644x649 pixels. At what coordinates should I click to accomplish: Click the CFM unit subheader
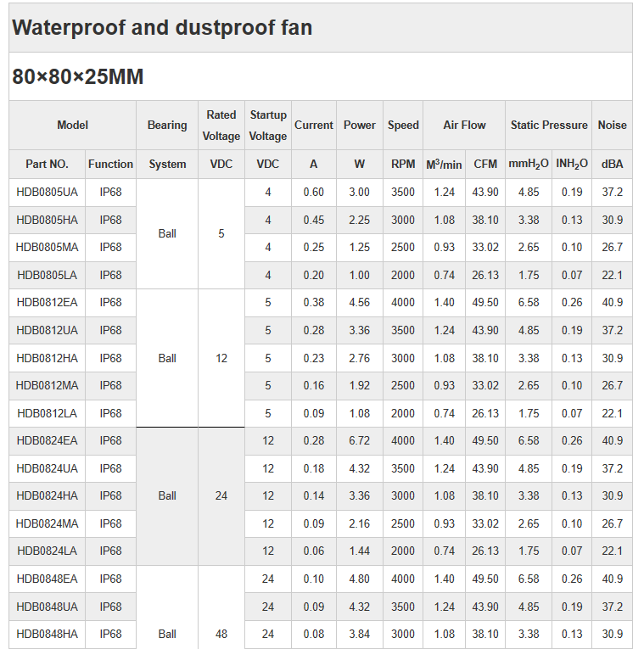point(485,164)
